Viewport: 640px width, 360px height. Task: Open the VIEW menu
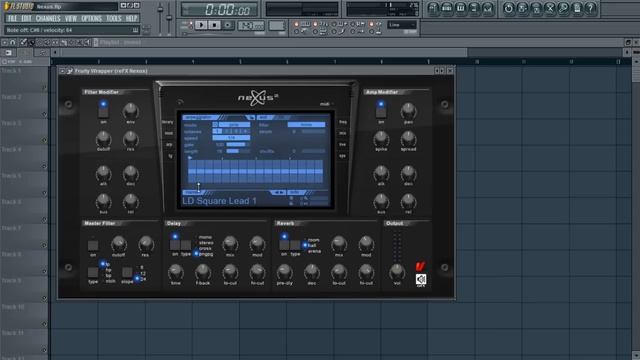coord(71,18)
